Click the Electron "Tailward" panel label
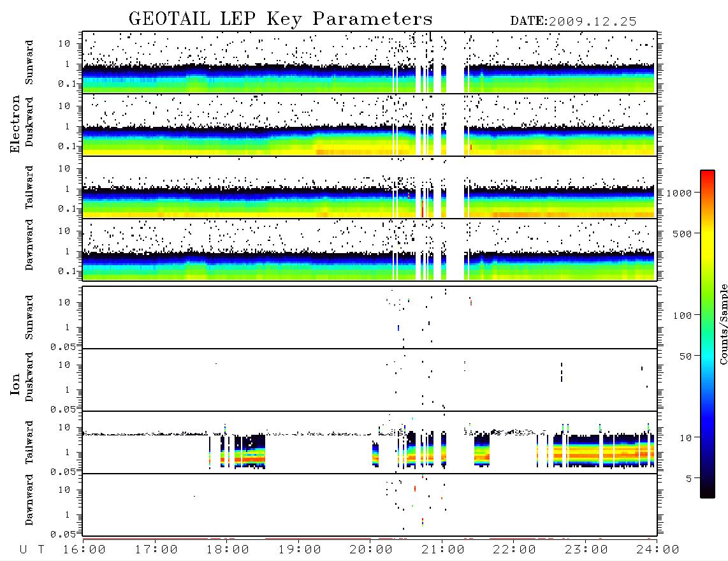The height and width of the screenshot is (561, 728). 29,187
